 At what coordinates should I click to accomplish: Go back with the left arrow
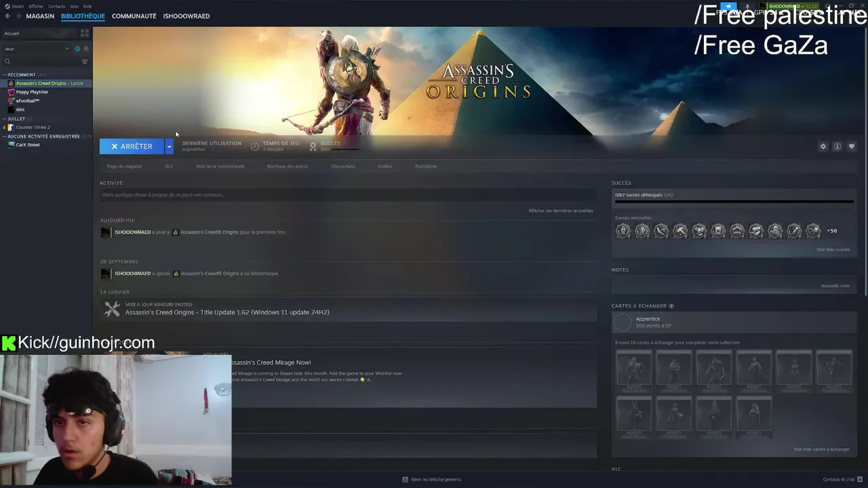pos(7,16)
